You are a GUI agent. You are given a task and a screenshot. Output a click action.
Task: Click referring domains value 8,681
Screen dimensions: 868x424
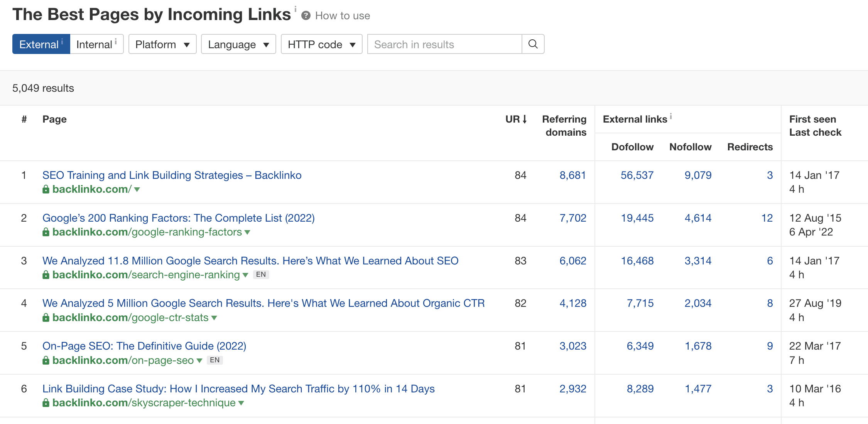pyautogui.click(x=573, y=175)
